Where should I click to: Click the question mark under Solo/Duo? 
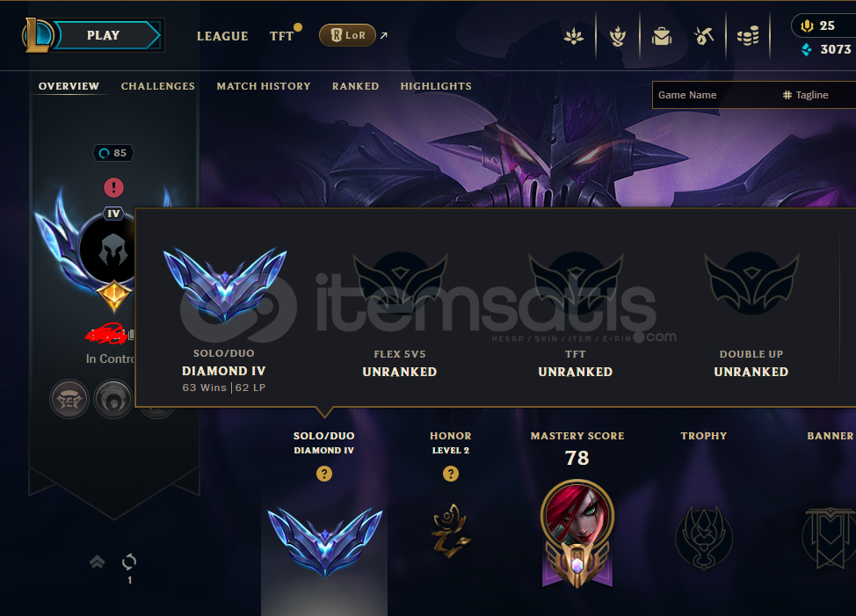[324, 474]
